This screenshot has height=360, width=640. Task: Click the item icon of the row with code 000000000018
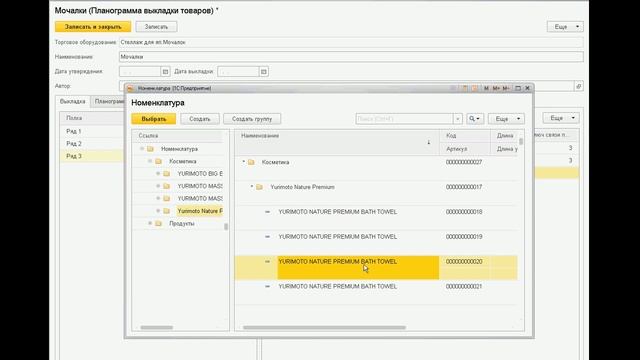[267, 212]
